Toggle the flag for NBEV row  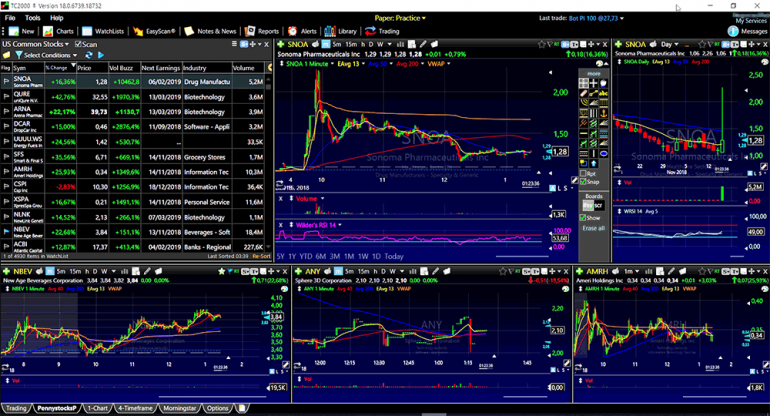(6, 232)
